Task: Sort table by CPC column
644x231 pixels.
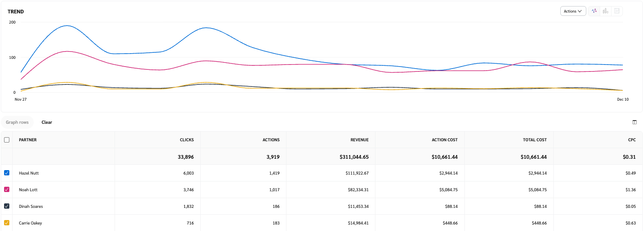Action: [631, 140]
